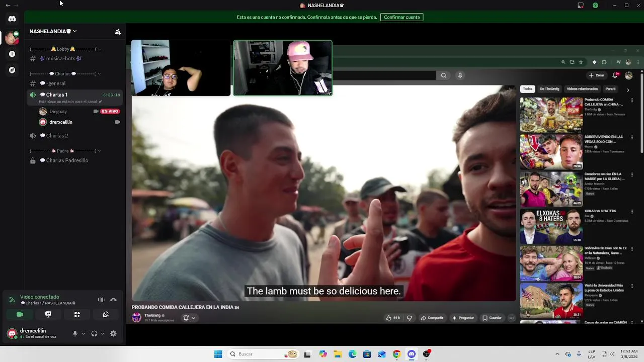Disconnect from voice with hang-up icon
The width and height of the screenshot is (644, 362).
pyautogui.click(x=113, y=300)
